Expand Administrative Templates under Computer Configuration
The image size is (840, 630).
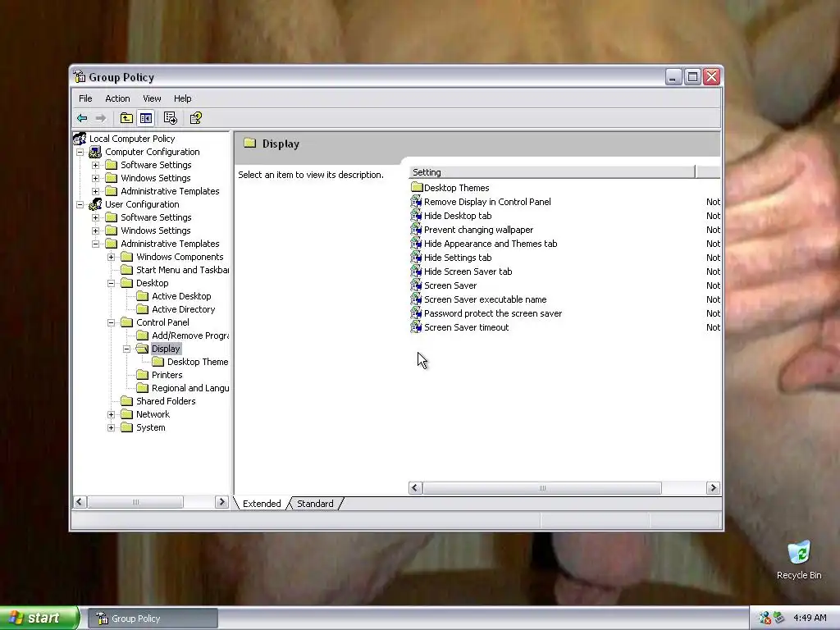click(x=95, y=192)
